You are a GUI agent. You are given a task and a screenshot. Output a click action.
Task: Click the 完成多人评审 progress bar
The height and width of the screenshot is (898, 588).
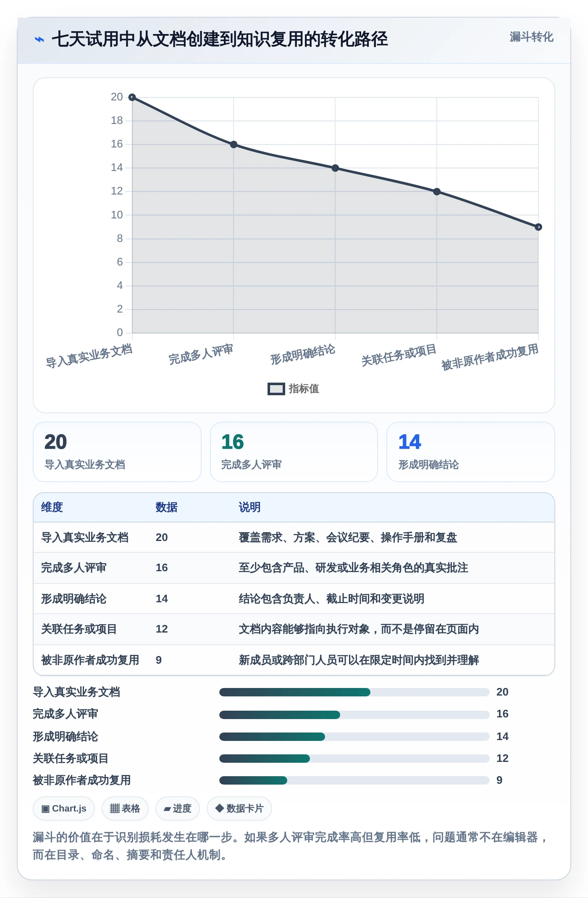pos(354,714)
